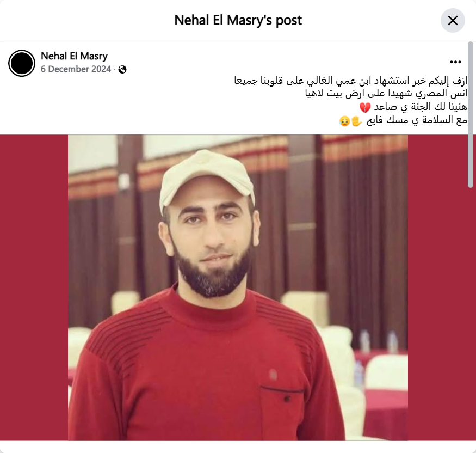Open the 6 December 2024 timestamp link
Screen dimensions: 476x453
click(x=76, y=69)
